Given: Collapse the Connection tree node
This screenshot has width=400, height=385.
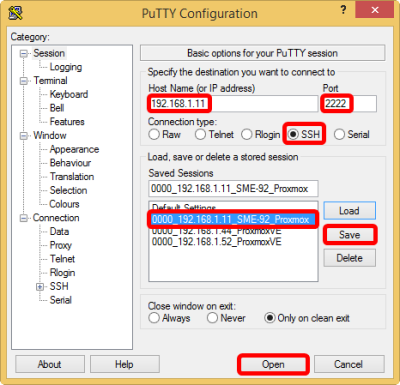Looking at the screenshot, I should click(x=23, y=218).
